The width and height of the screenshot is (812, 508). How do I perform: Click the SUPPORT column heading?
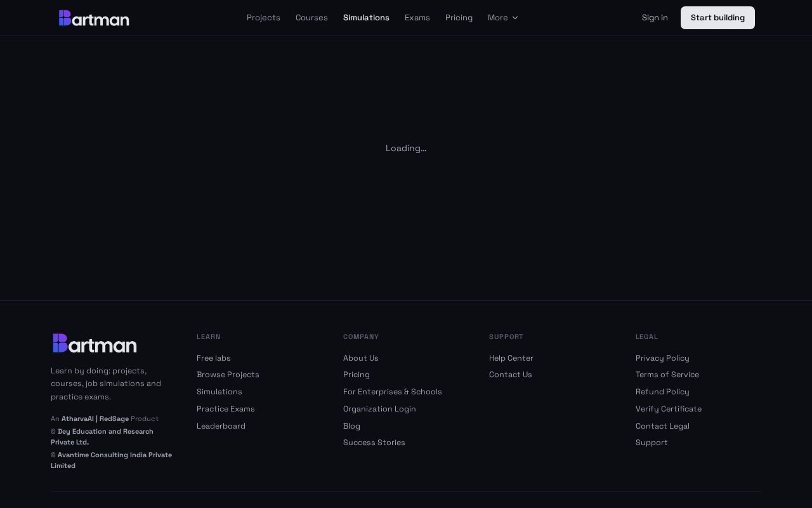[506, 337]
